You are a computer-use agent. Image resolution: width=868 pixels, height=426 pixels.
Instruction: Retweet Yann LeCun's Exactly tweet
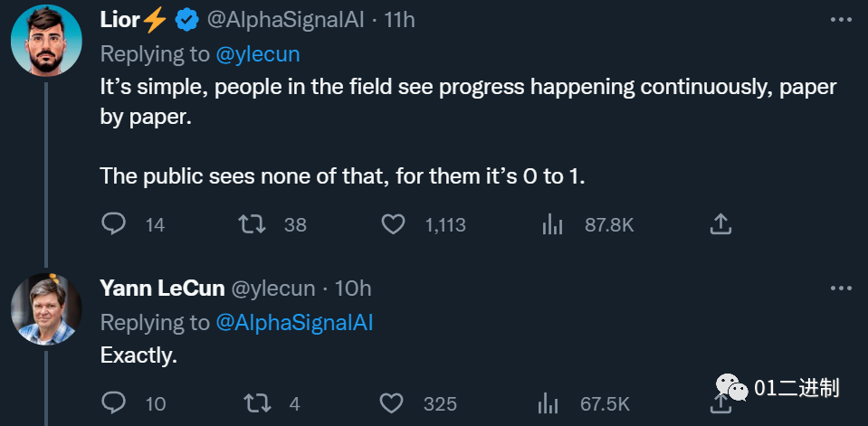[257, 403]
